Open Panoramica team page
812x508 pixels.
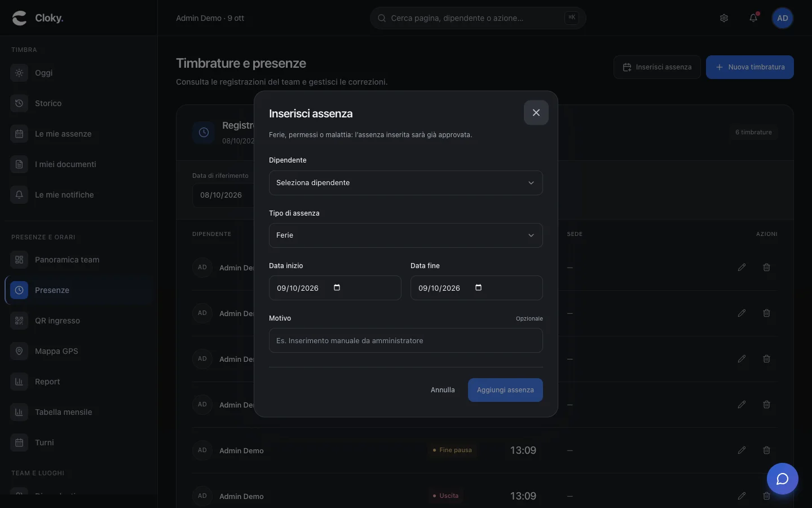[x=79, y=260]
